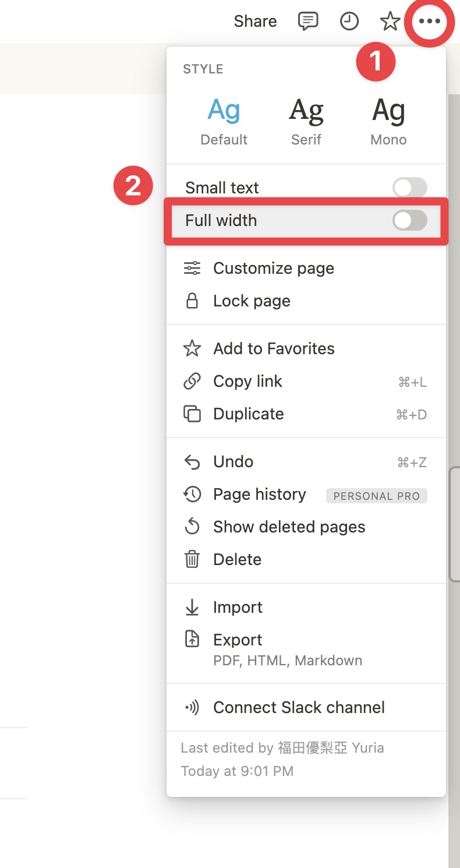The image size is (460, 868).
Task: Click the Lock page padlock icon
Action: point(192,301)
